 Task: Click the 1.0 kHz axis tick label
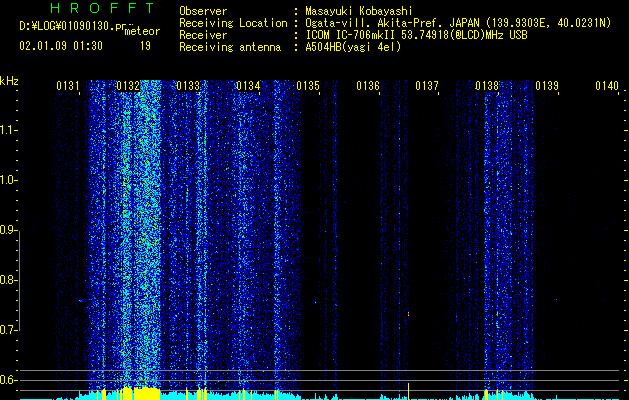click(8, 180)
